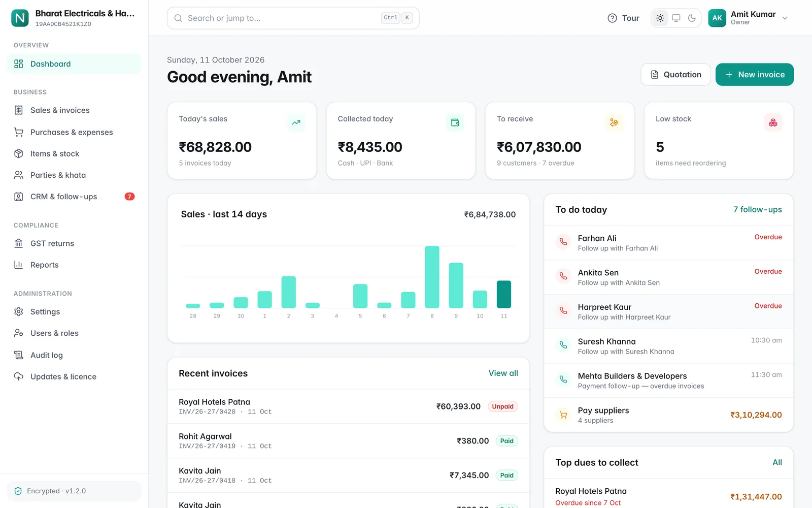Open Items & stock page
Screen dimensions: 812x508
click(74, 153)
